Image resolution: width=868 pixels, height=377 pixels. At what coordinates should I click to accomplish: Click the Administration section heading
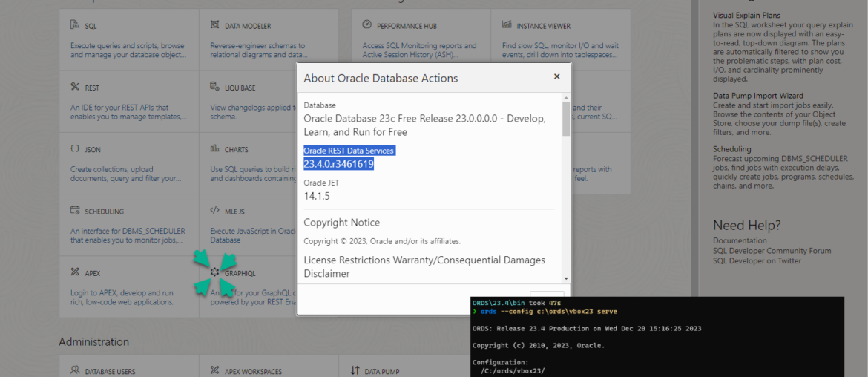tap(93, 342)
